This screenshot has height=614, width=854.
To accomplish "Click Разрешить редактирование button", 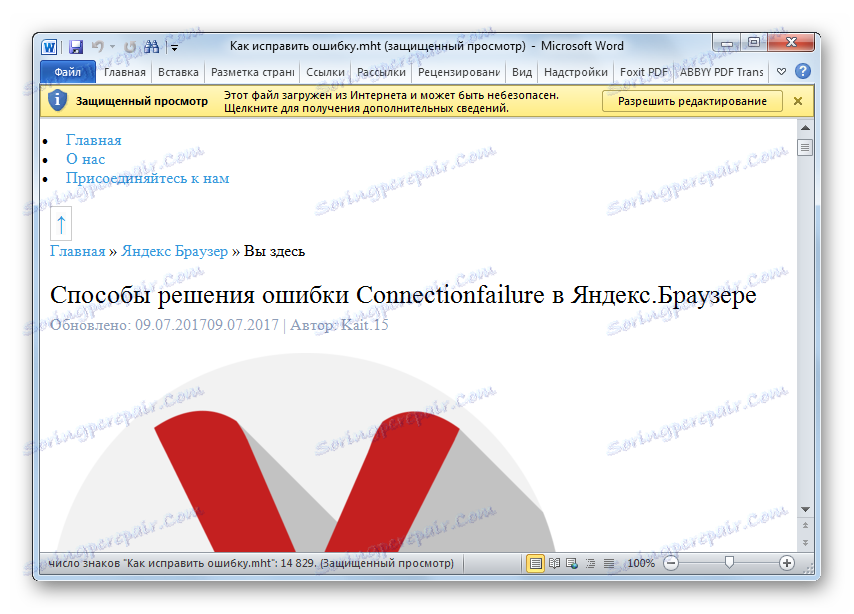I will 692,101.
